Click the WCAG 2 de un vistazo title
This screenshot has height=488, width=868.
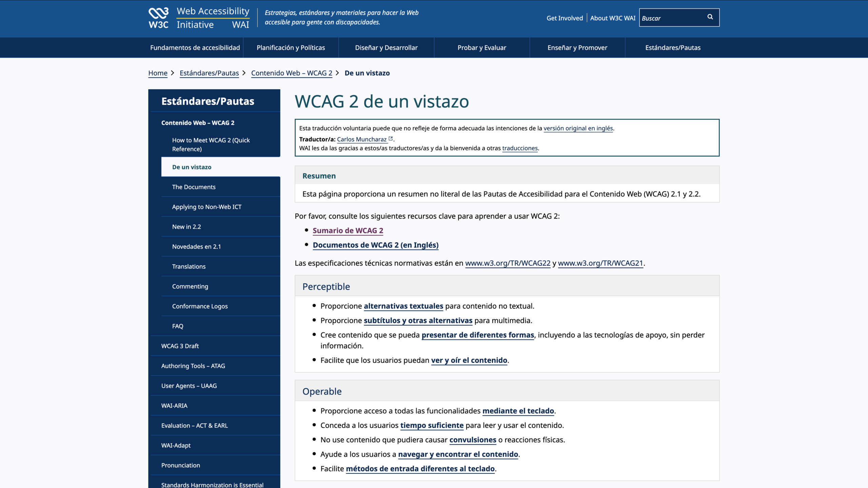pos(382,101)
